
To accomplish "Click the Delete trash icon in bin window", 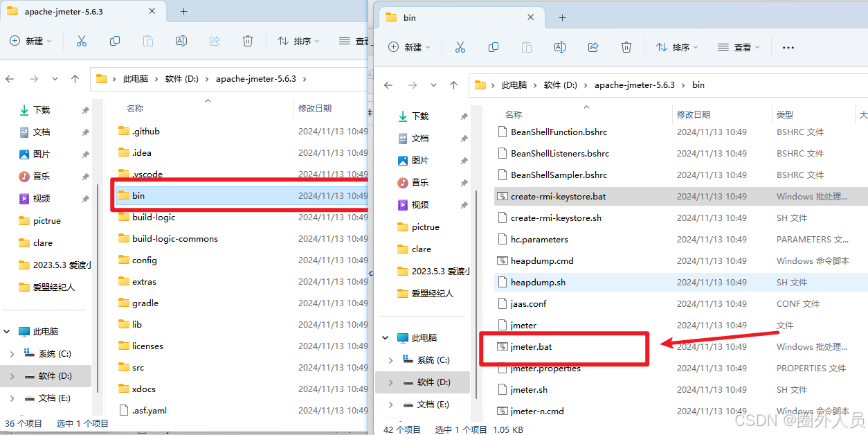I will (x=626, y=47).
